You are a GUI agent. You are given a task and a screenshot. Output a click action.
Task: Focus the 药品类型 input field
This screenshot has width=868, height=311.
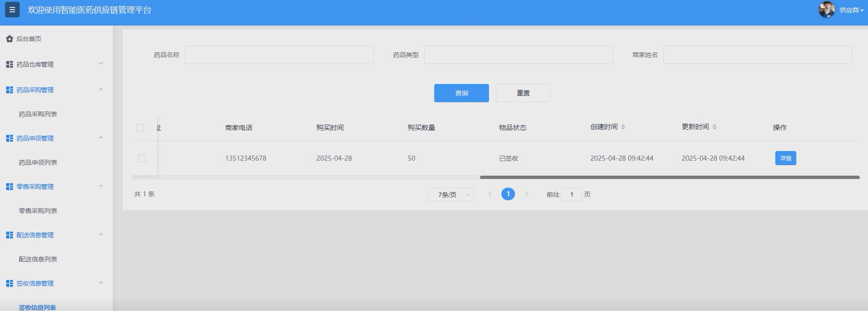pyautogui.click(x=519, y=55)
